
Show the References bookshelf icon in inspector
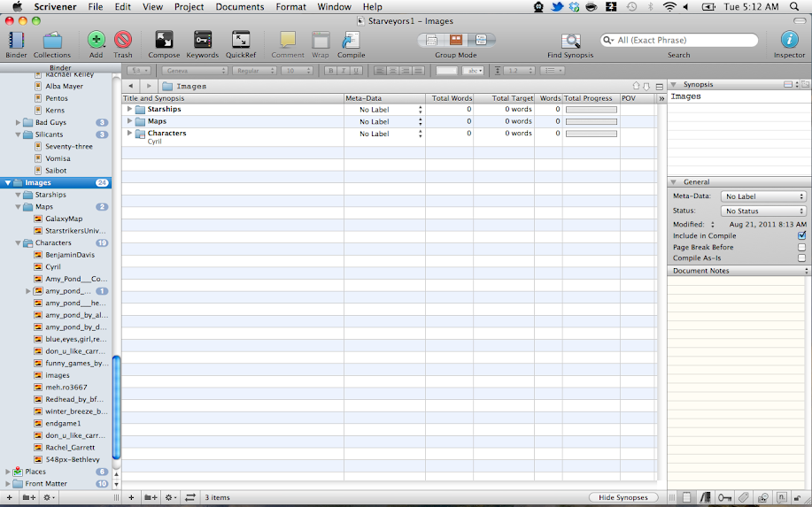point(706,497)
